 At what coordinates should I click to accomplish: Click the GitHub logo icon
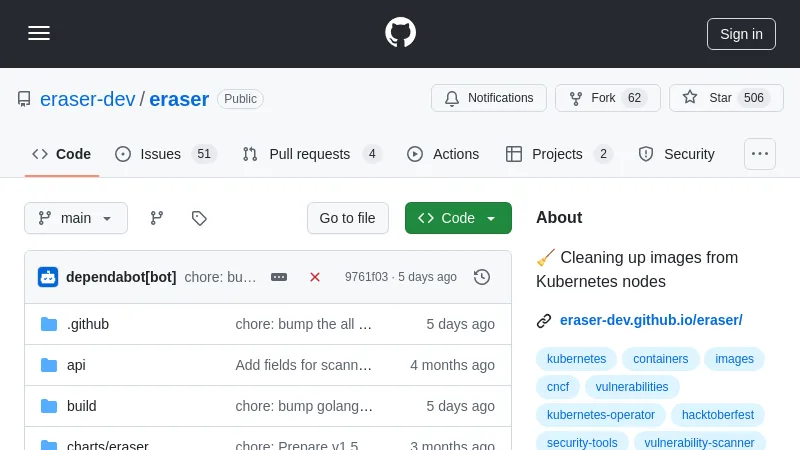coord(400,33)
